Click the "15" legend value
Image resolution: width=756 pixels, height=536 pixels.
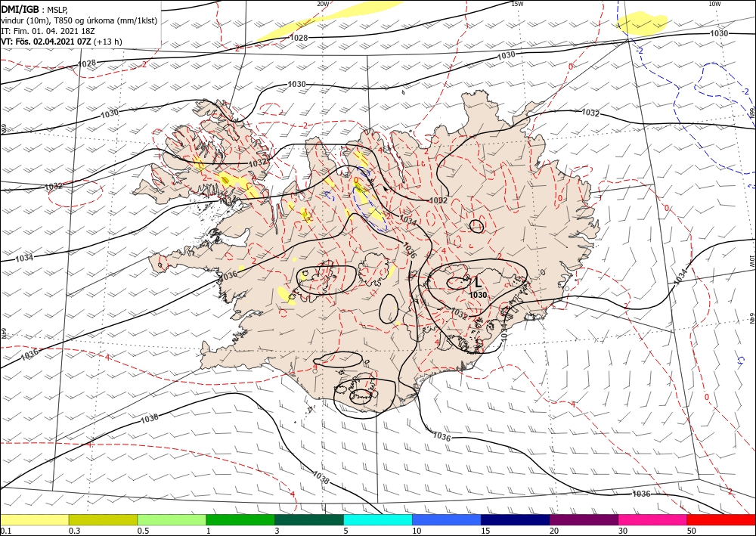pos(485,530)
